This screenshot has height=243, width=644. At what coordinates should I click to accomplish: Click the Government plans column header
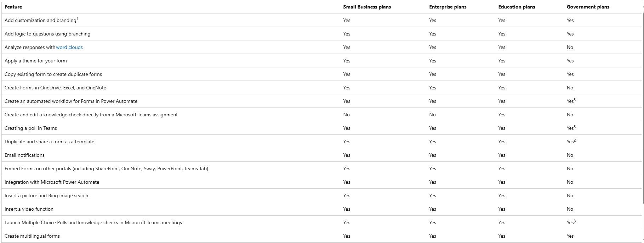coord(588,7)
